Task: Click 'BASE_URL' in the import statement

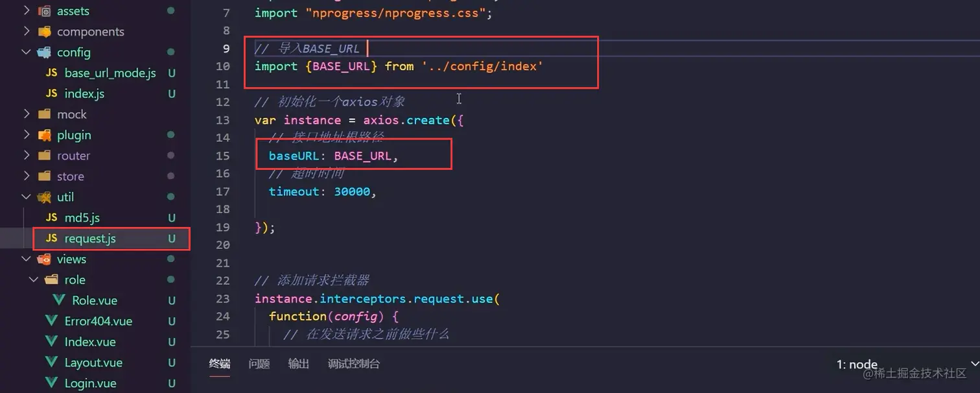Action: click(341, 66)
